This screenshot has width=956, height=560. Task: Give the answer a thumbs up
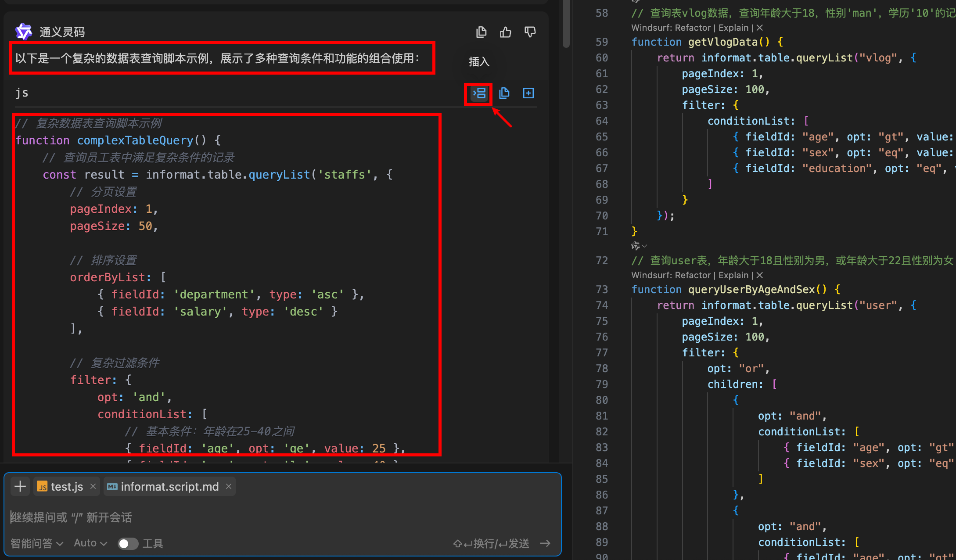506,32
